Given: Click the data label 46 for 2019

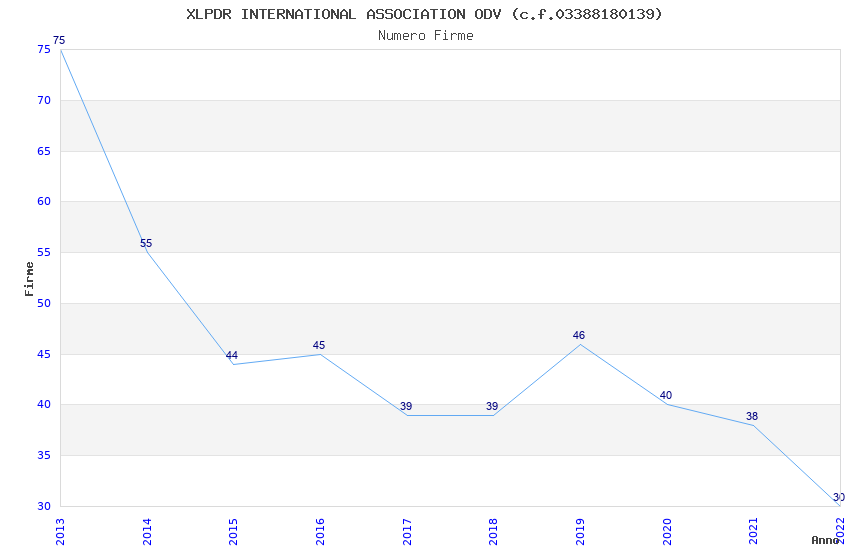Looking at the screenshot, I should (x=579, y=335).
